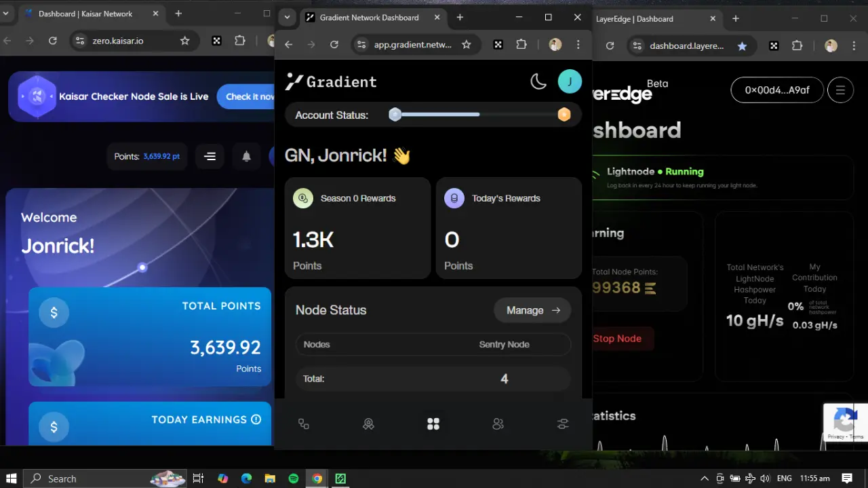Reload the LayerEdge dashboard page

click(x=610, y=46)
